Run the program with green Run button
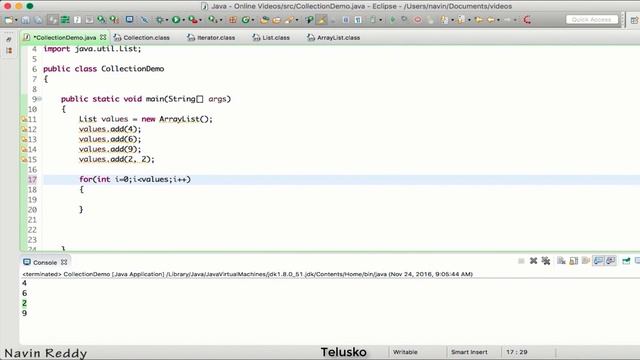640x360 pixels. (176, 20)
